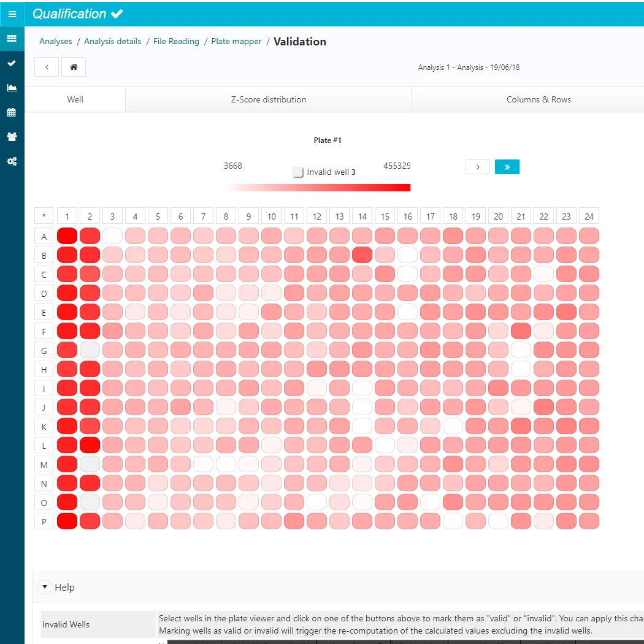The image size is (644, 644).
Task: Go to next plate with single chevron
Action: [x=478, y=167]
